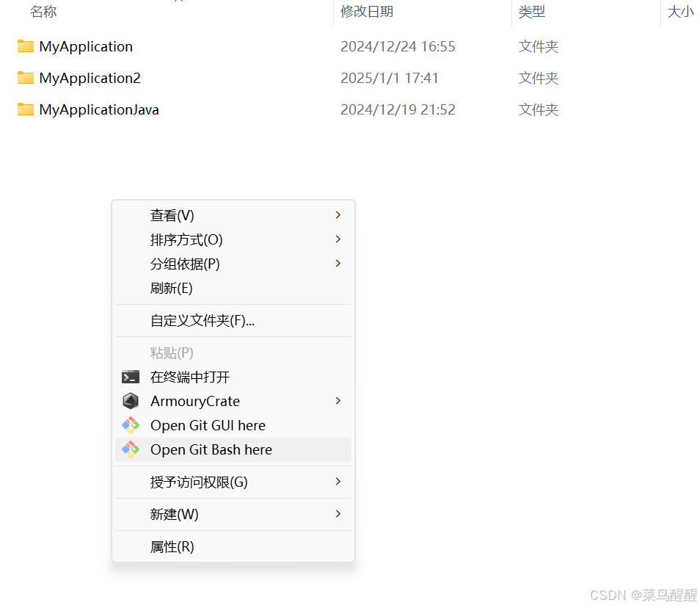Expand the 授予访问权限(G) submenu arrow
The image size is (700, 608).
(x=338, y=481)
